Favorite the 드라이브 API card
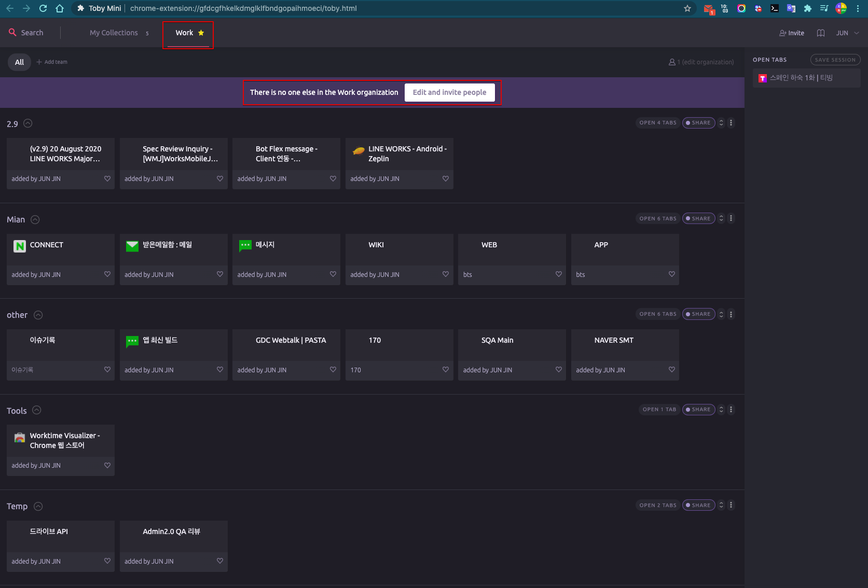Image resolution: width=868 pixels, height=588 pixels. [x=107, y=561]
